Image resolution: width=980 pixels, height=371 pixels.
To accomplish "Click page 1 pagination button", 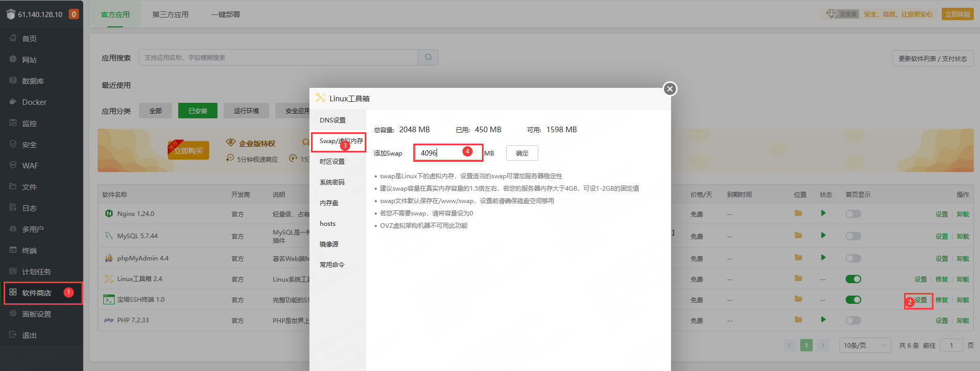I will click(x=806, y=345).
